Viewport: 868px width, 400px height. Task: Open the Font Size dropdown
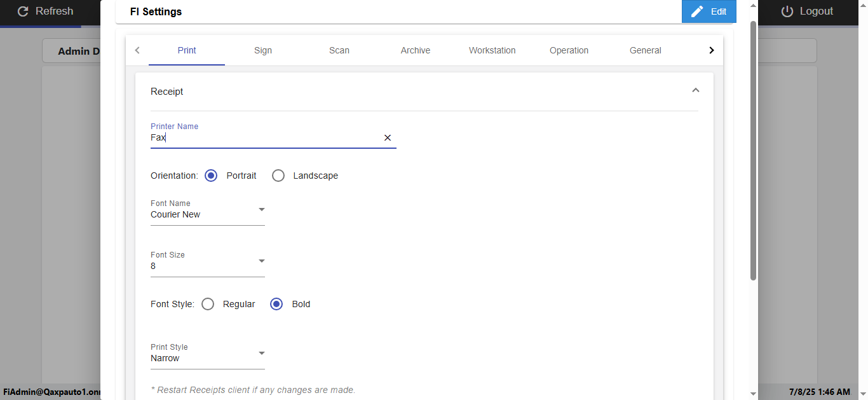click(x=207, y=262)
